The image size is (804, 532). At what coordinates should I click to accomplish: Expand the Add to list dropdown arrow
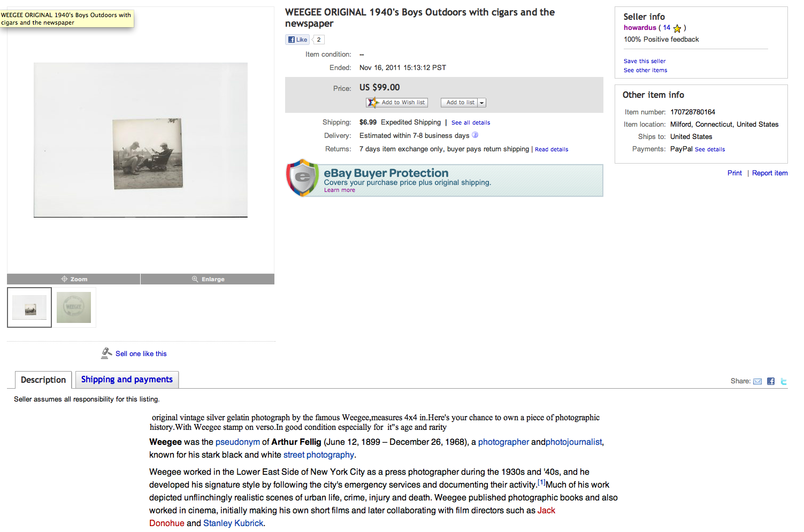[x=482, y=103]
